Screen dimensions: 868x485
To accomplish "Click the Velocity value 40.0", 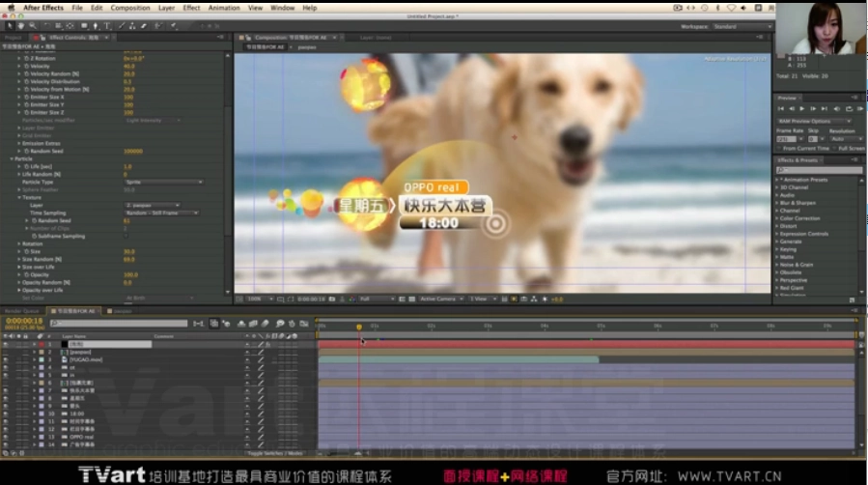I will [129, 66].
